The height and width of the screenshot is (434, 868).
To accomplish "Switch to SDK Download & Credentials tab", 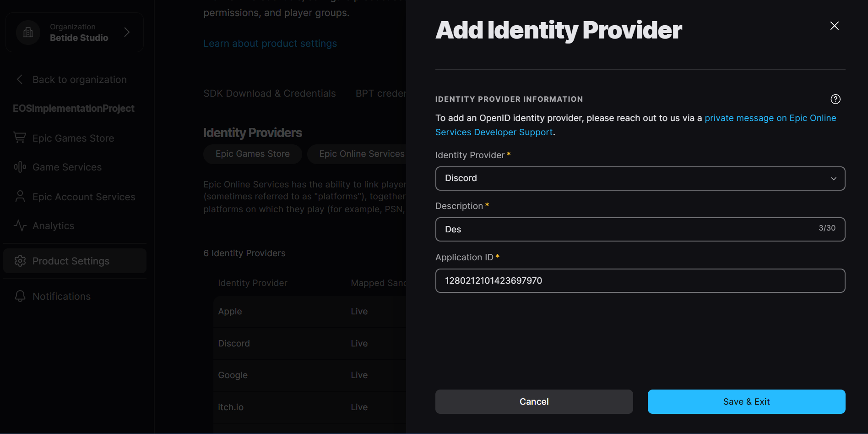I will (x=269, y=93).
